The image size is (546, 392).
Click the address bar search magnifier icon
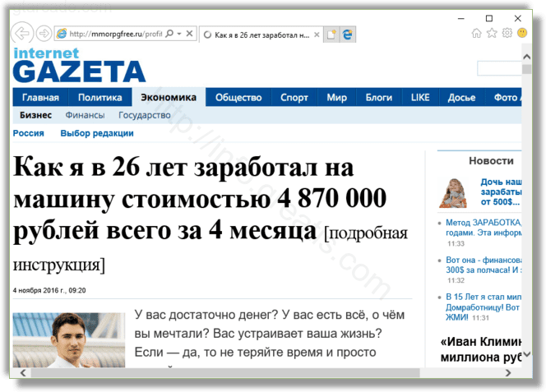[x=169, y=35]
